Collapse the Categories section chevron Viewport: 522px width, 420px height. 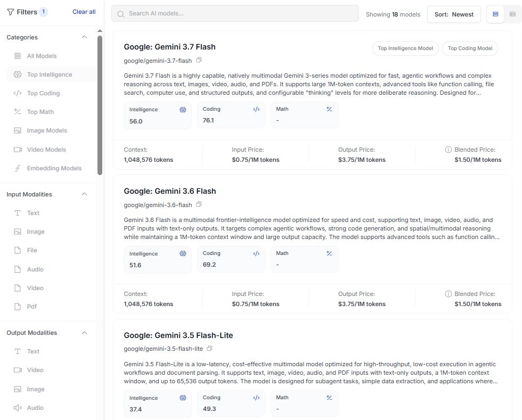coord(84,37)
